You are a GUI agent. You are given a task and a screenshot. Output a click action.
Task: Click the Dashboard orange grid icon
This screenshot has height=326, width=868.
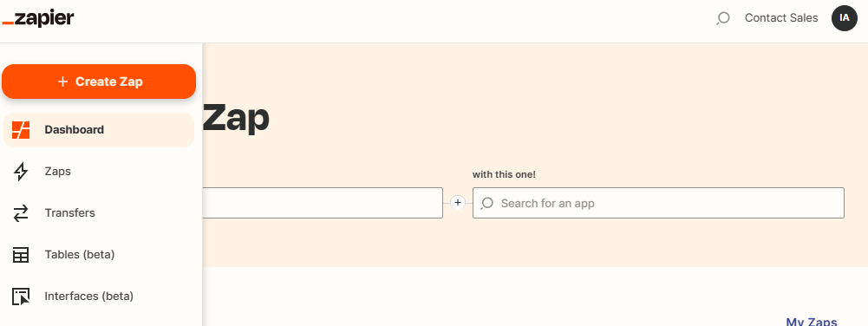point(21,130)
